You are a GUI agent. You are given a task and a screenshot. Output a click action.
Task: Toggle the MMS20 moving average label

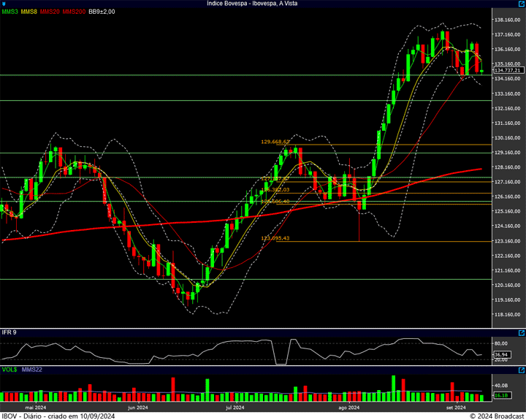pos(50,12)
